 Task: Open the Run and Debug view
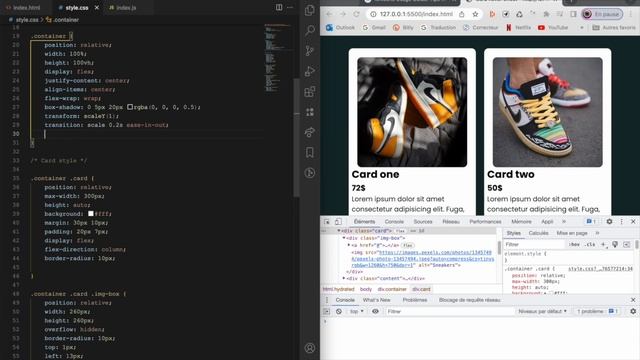pos(310,71)
